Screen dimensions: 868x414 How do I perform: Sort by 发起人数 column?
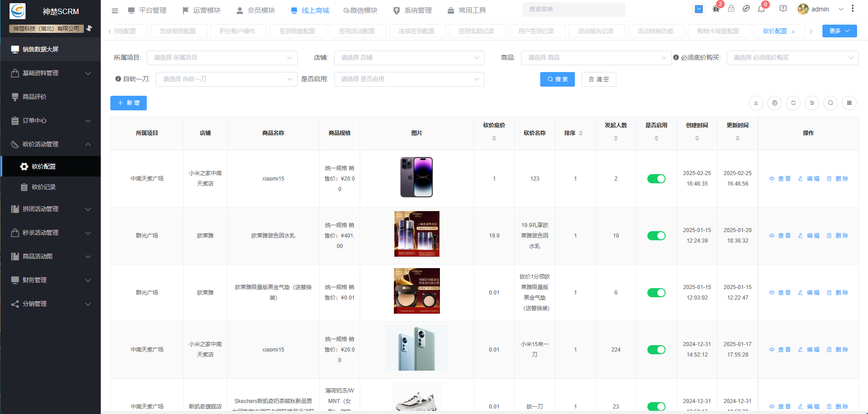pos(616,138)
